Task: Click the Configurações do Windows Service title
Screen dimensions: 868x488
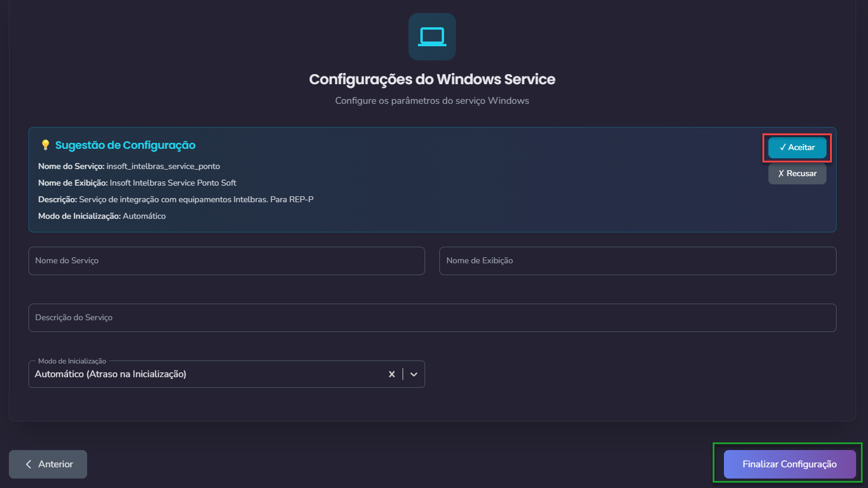Action: [x=432, y=79]
